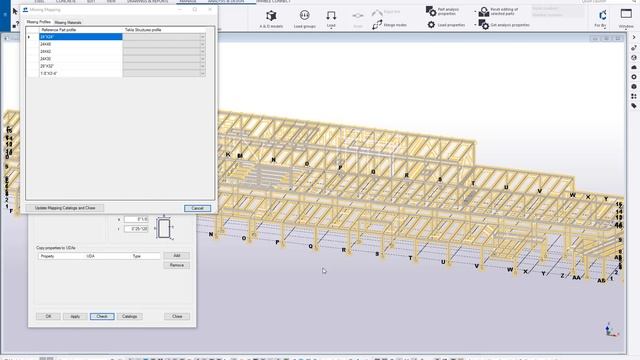This screenshot has height=360, width=640.
Task: Open profile dropdown for 1'-8"X3'-6" row
Action: [x=202, y=73]
